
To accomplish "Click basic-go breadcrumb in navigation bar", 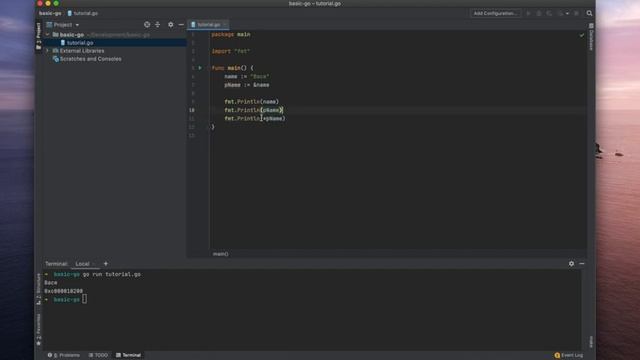I will 50,13.
